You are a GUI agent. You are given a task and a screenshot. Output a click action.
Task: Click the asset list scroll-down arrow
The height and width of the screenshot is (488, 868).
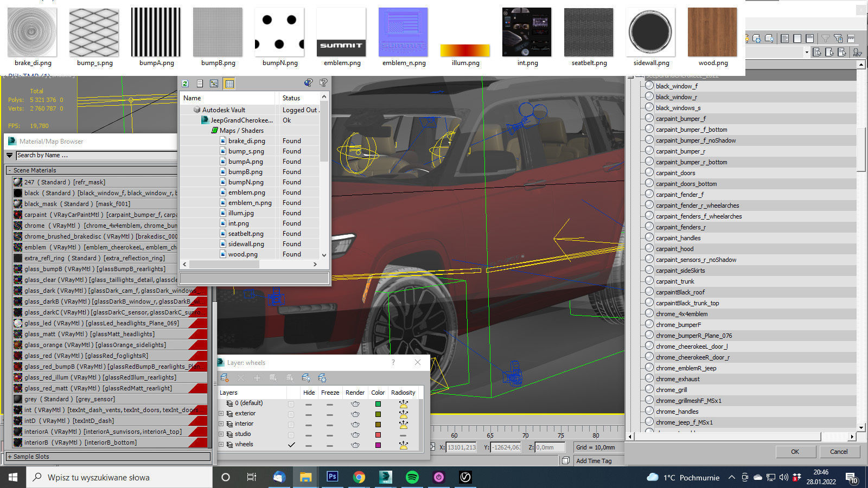click(324, 254)
